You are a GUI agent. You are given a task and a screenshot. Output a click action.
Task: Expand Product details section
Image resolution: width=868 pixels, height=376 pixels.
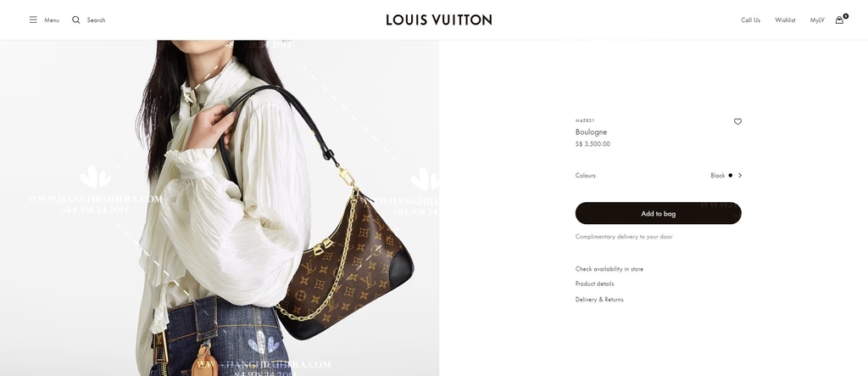[594, 284]
